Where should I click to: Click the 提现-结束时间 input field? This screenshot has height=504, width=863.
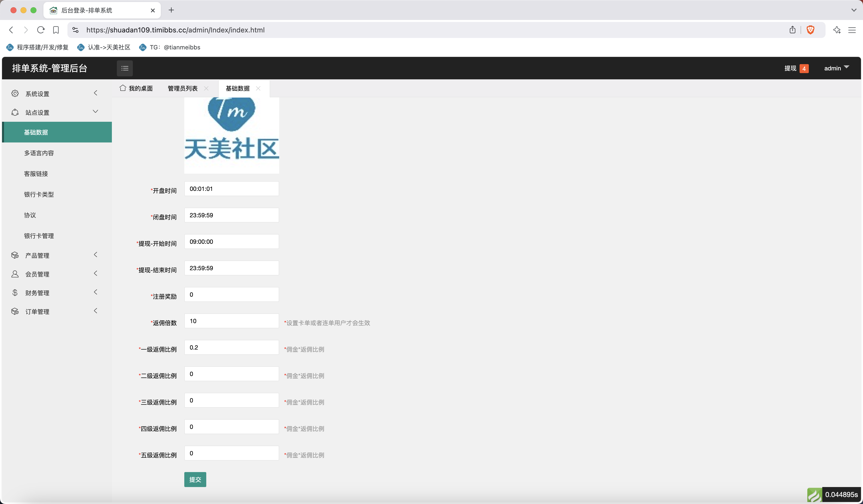[x=231, y=268]
